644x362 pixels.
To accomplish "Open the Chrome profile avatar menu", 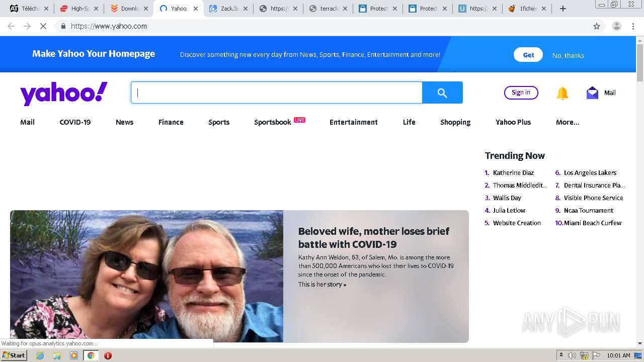I will tap(616, 26).
